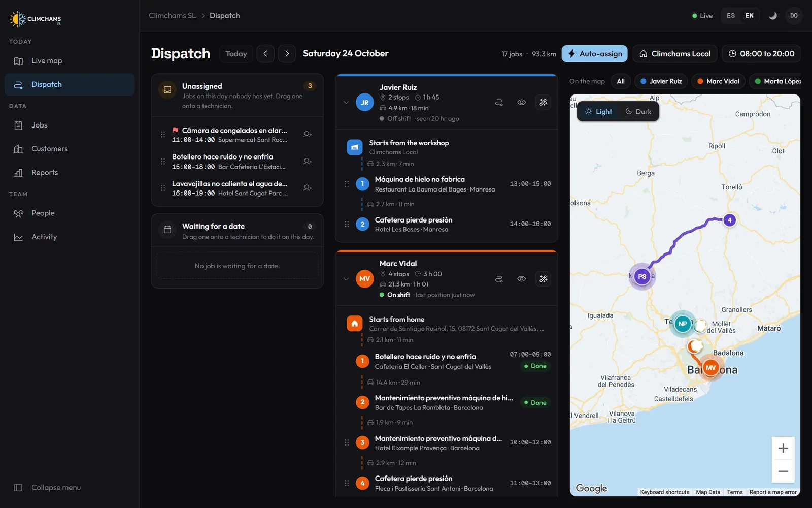Open the 08:00 to 20:00 hours selector

click(x=761, y=54)
